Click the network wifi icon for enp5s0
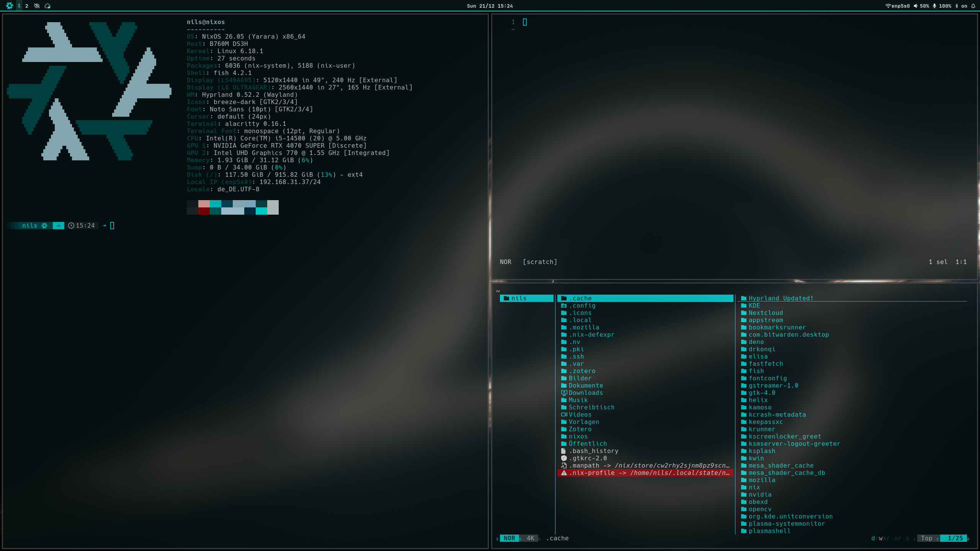This screenshot has height=551, width=980. pos(888,6)
